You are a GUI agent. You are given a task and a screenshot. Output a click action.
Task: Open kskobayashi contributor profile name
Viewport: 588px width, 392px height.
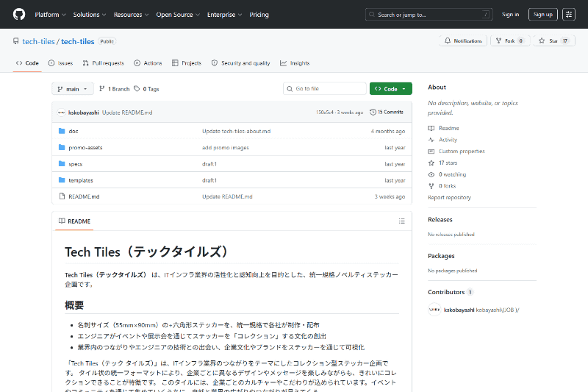[x=459, y=310]
